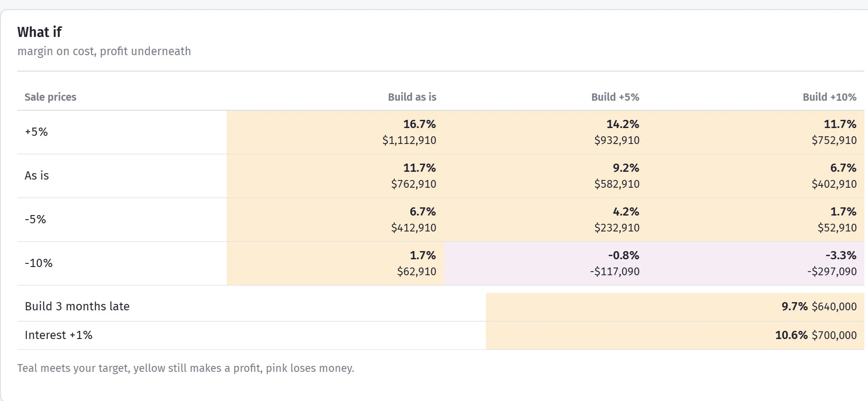Select the '-10%' sale price row label
This screenshot has height=401, width=868.
(x=39, y=263)
